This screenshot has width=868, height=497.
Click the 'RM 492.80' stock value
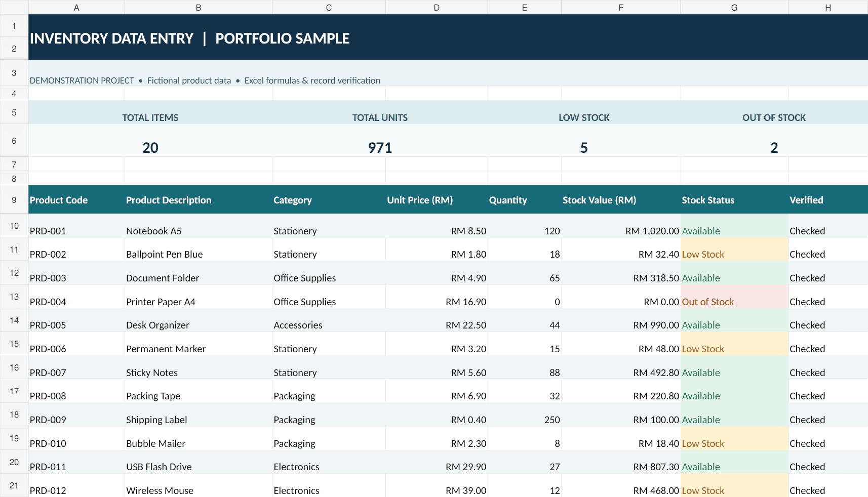click(x=621, y=367)
